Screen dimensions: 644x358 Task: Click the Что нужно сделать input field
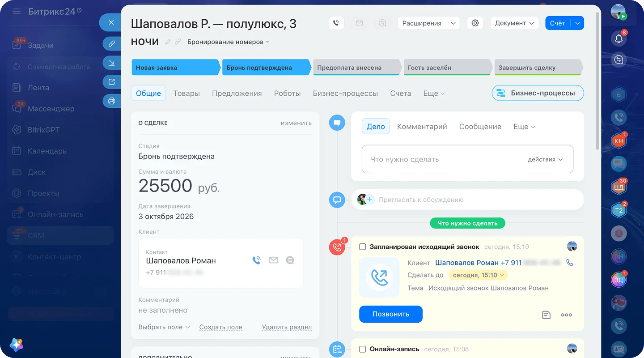pyautogui.click(x=467, y=159)
